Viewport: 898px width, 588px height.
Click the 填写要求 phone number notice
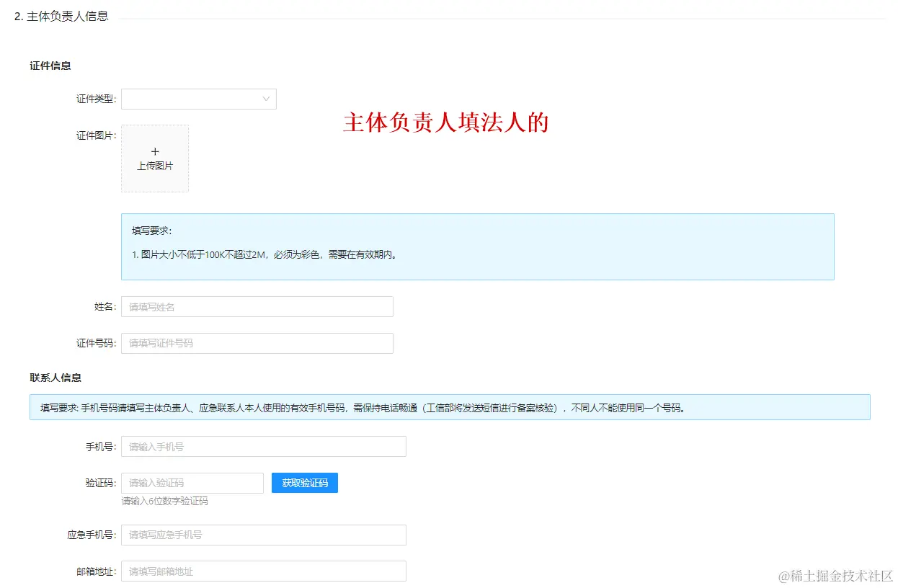click(x=450, y=407)
